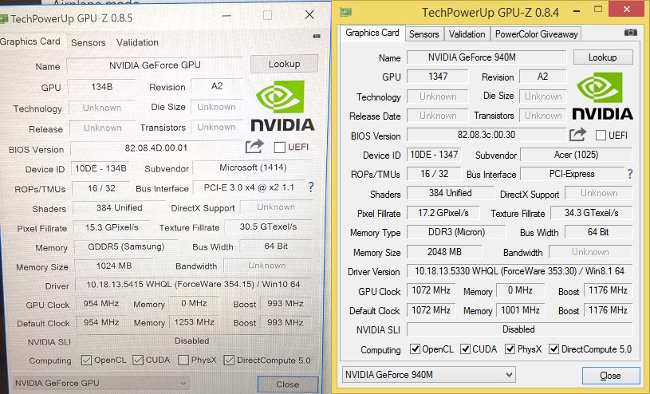Toggle the UEFI checkbox in GPU-Z 0.8.4
This screenshot has width=650, height=394.
600,135
